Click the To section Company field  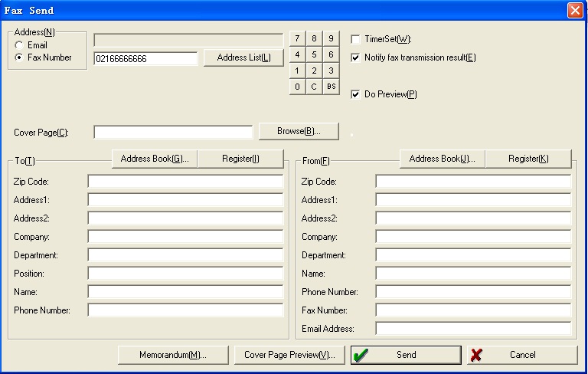click(185, 237)
